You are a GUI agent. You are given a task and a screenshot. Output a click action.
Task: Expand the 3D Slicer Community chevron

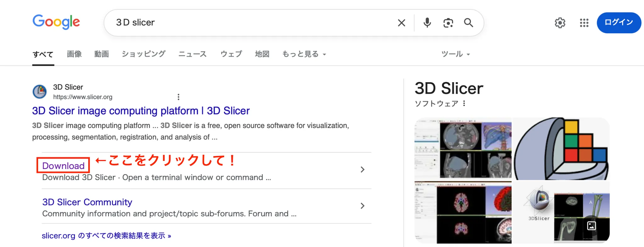click(362, 206)
